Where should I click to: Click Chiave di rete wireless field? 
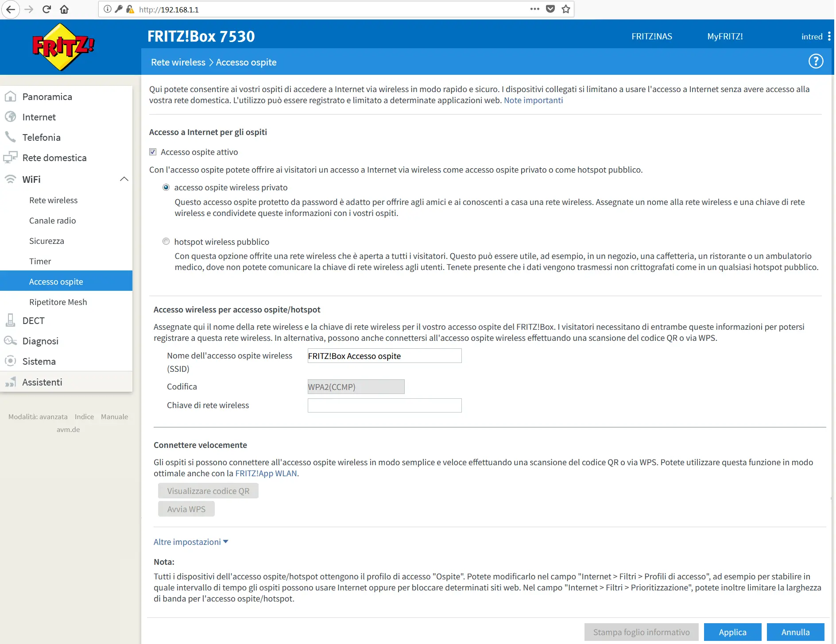point(384,405)
